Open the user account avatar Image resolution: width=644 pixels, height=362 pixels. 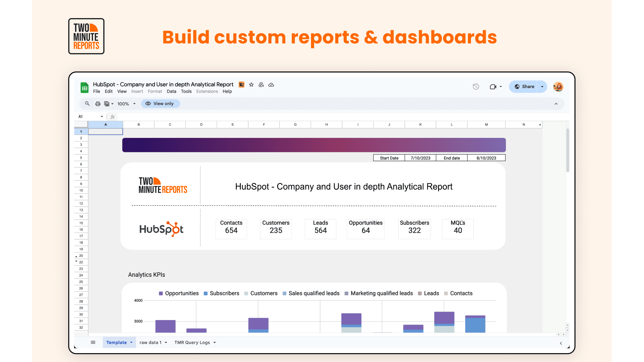coord(558,87)
